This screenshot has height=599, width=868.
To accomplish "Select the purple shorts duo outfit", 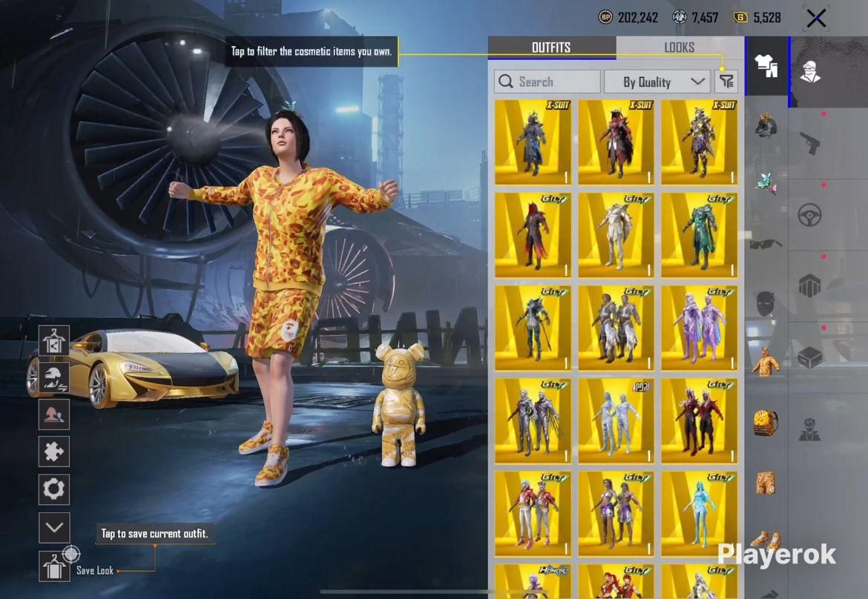I will point(616,514).
